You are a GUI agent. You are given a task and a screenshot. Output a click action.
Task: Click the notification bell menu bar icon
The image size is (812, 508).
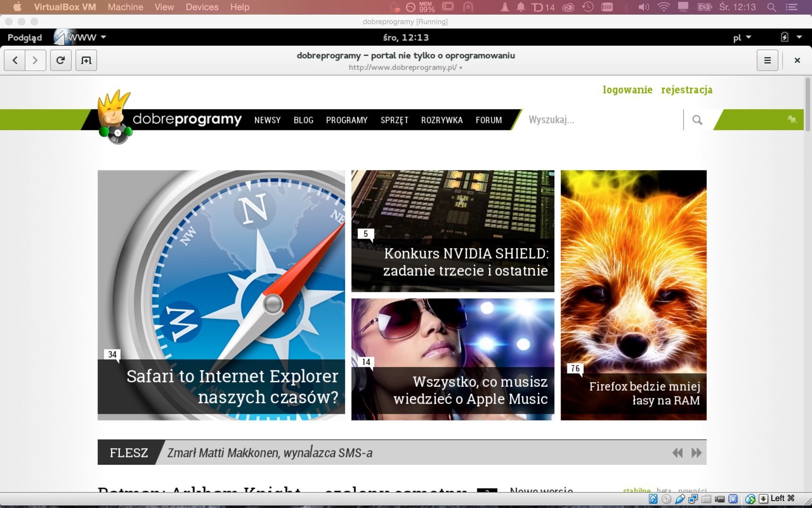(521, 7)
